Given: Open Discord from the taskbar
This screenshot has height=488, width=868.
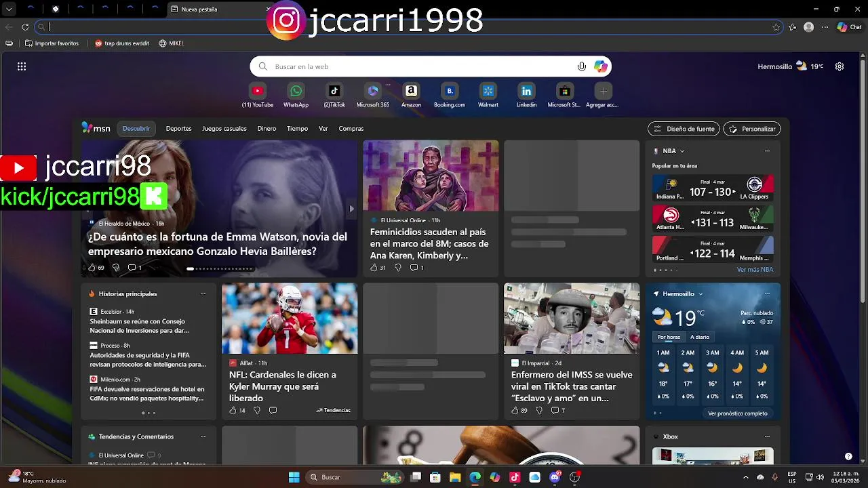Looking at the screenshot, I should 555,477.
